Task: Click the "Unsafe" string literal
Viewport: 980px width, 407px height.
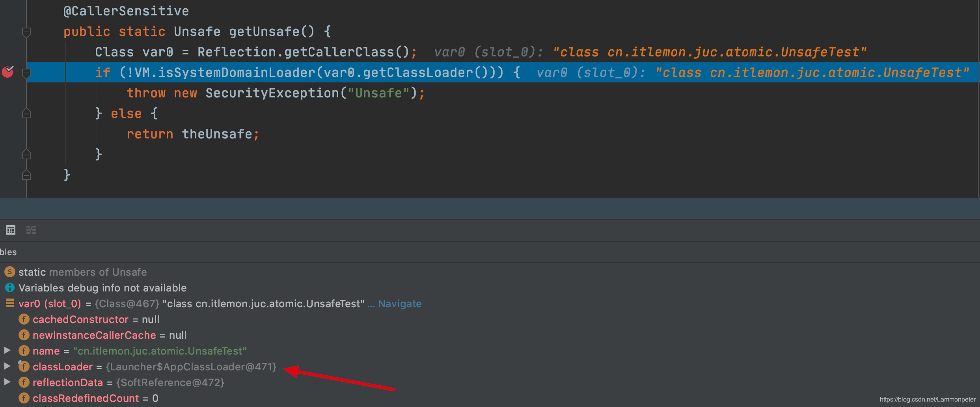Action: coord(378,93)
